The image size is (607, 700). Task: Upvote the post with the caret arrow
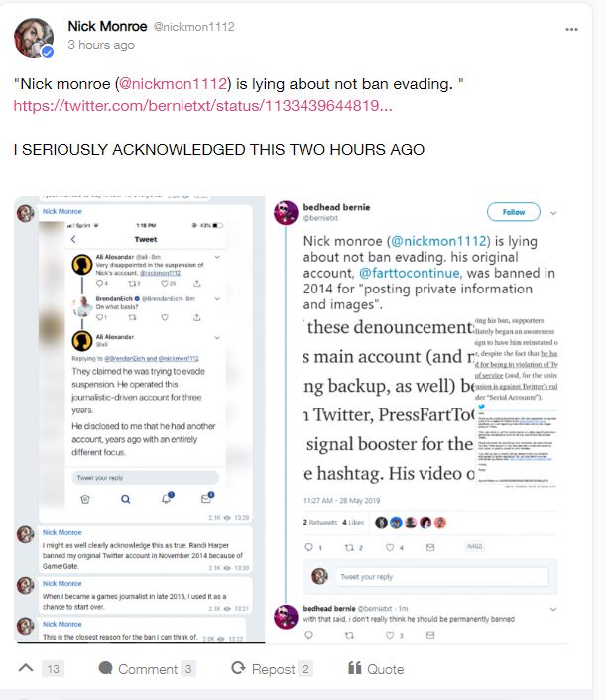(x=26, y=668)
